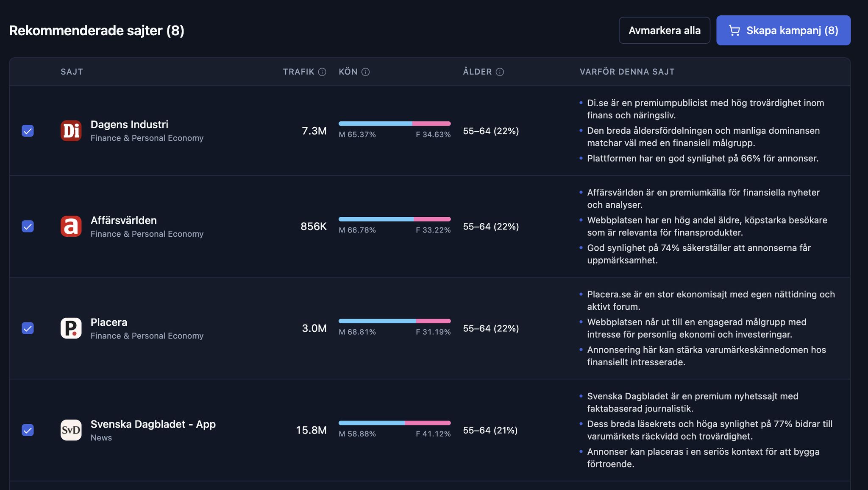Select the Affärsvärlden site name

(124, 220)
